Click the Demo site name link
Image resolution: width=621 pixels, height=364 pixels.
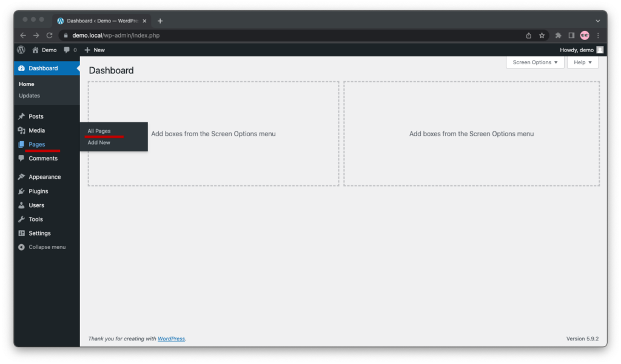point(49,50)
